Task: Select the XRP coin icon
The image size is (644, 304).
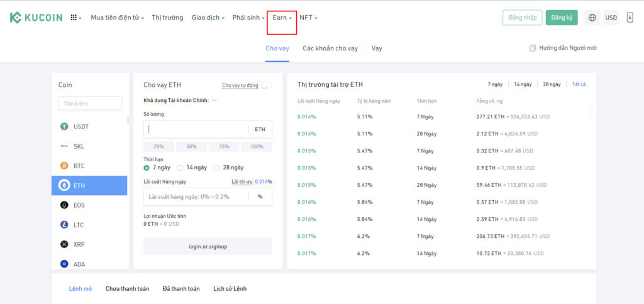Action: pyautogui.click(x=64, y=244)
